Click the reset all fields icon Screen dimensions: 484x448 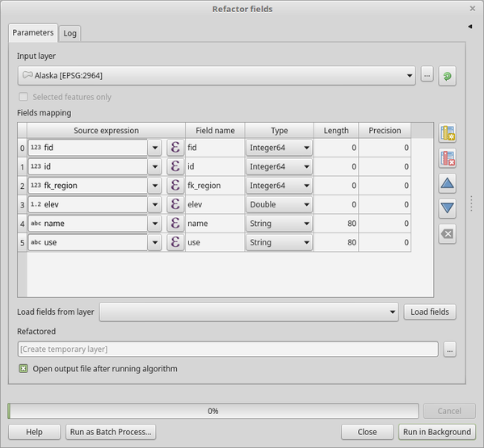coord(448,234)
